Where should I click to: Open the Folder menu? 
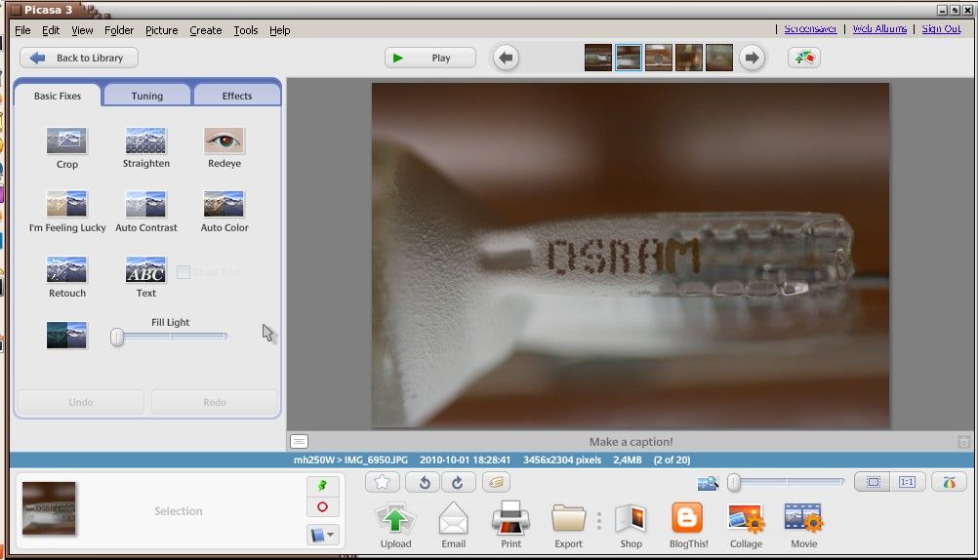click(118, 30)
